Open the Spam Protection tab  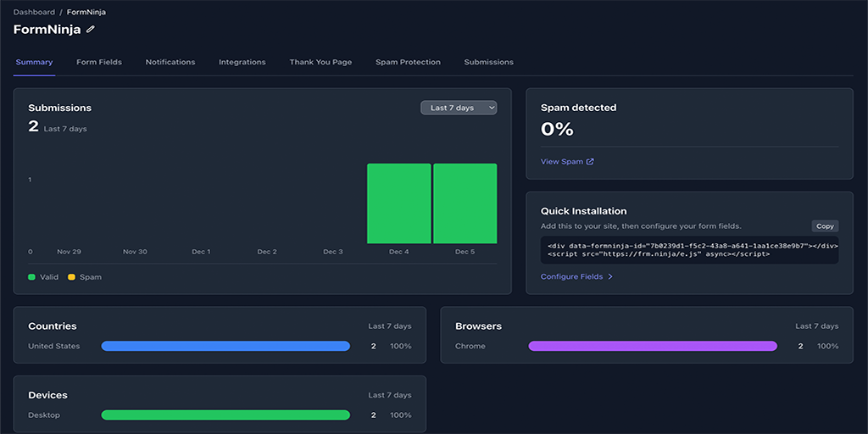408,62
